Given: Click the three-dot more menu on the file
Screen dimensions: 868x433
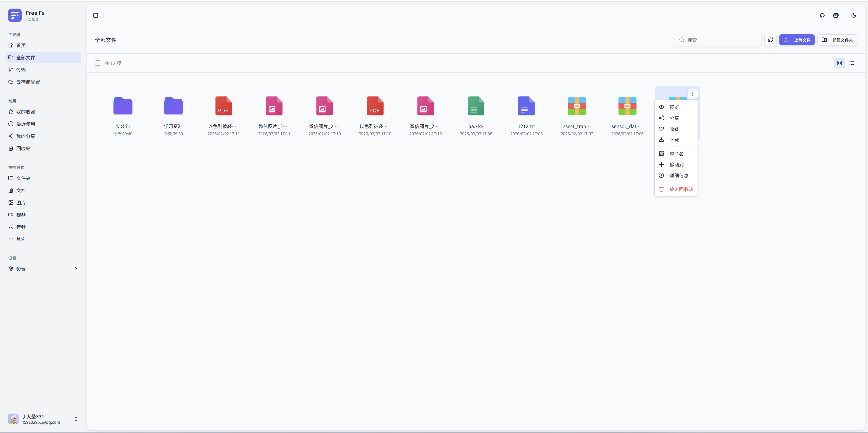Looking at the screenshot, I should [692, 94].
